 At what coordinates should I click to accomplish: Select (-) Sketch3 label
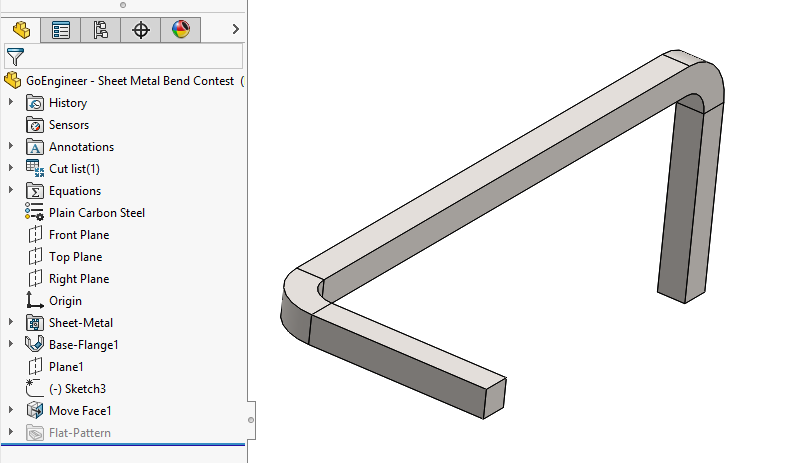[x=78, y=389]
